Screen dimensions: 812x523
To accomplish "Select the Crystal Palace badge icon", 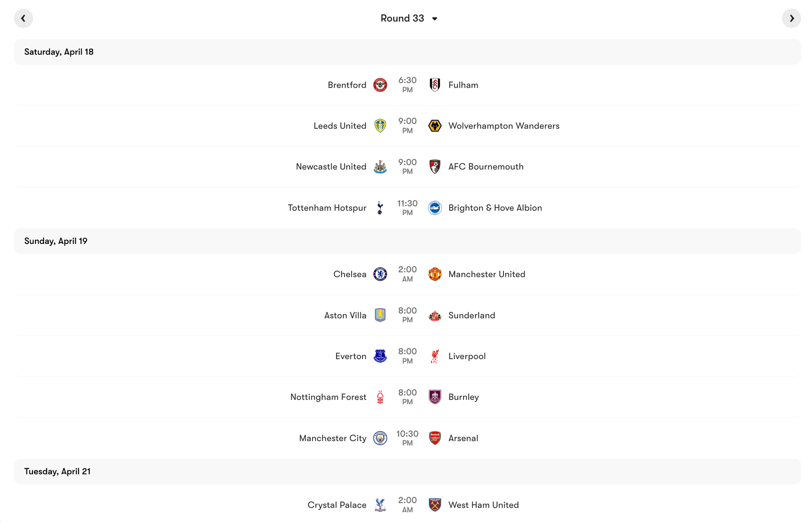I will click(380, 505).
